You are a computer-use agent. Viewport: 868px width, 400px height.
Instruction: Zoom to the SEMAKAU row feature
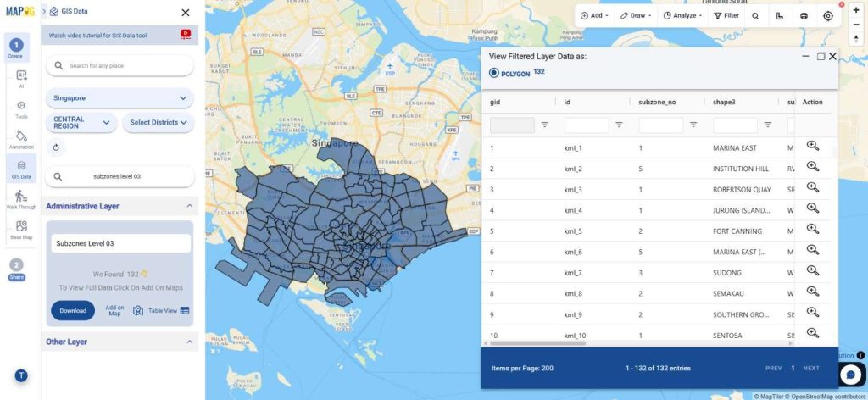coord(812,292)
